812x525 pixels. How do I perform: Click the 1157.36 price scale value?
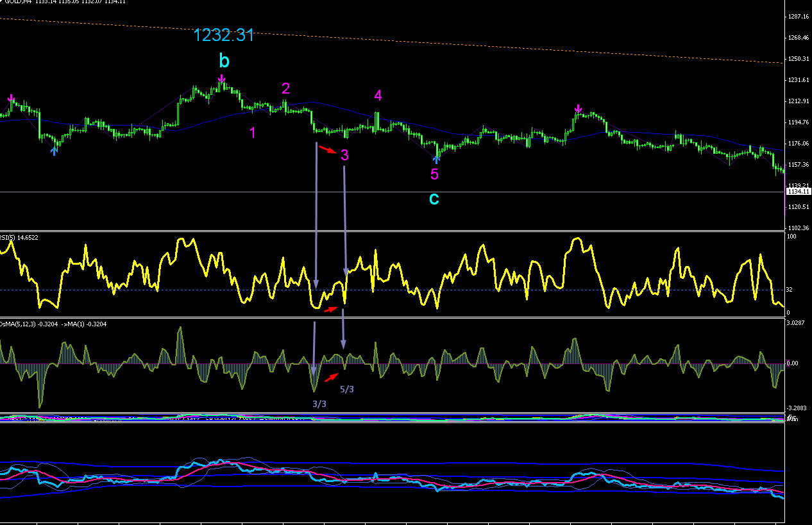coord(799,164)
